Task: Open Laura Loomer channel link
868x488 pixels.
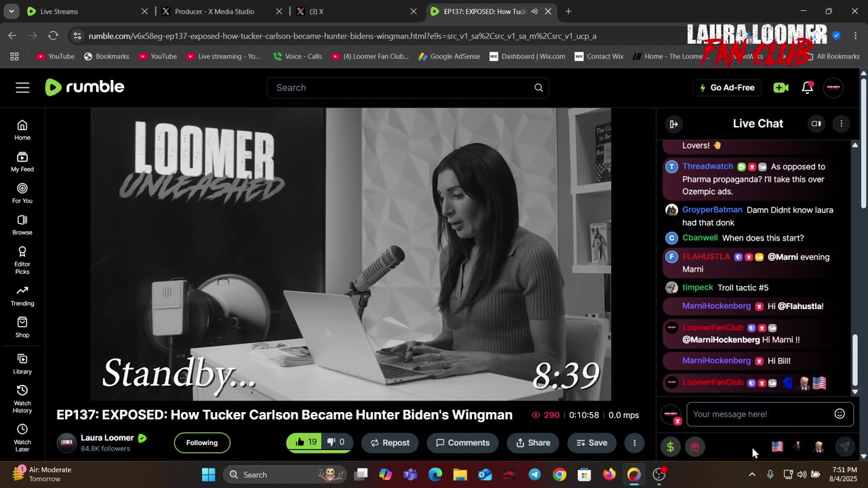Action: 107,438
